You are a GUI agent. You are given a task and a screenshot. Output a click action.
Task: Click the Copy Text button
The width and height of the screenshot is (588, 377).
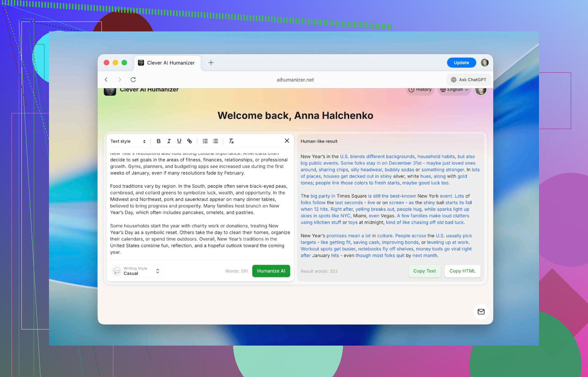click(x=424, y=271)
